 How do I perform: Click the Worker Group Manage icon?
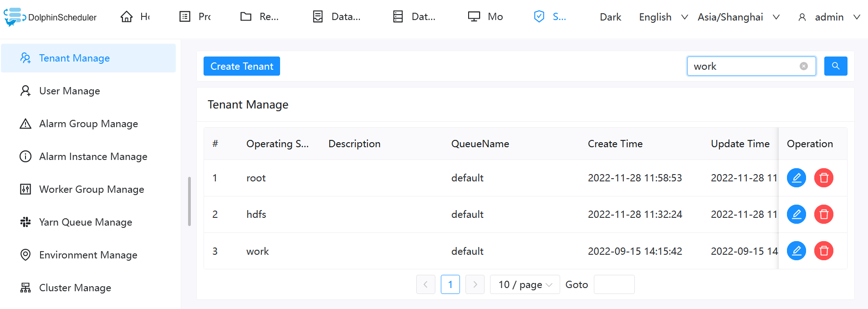pyautogui.click(x=26, y=189)
